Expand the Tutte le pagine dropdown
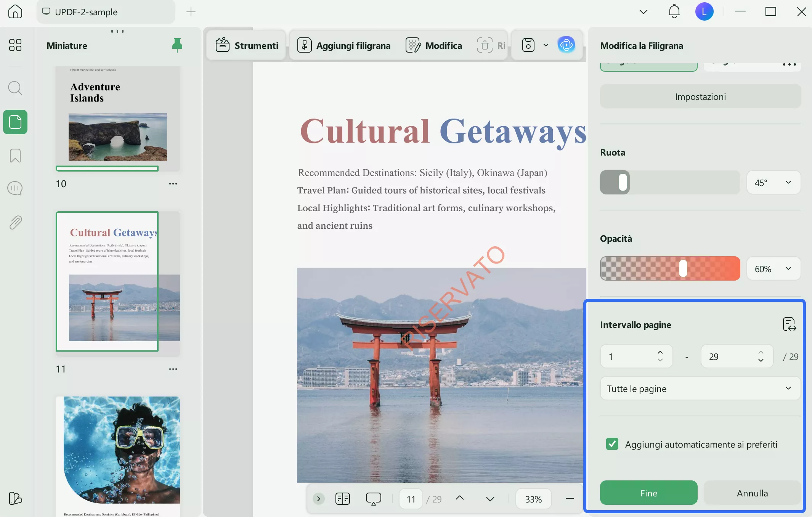Screen dimensions: 812x517 click(x=700, y=389)
